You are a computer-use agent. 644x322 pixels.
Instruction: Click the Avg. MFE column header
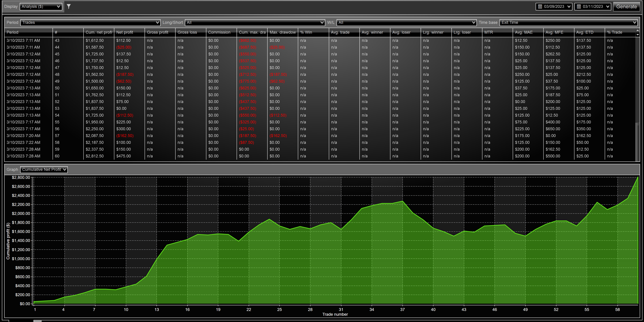click(x=558, y=32)
